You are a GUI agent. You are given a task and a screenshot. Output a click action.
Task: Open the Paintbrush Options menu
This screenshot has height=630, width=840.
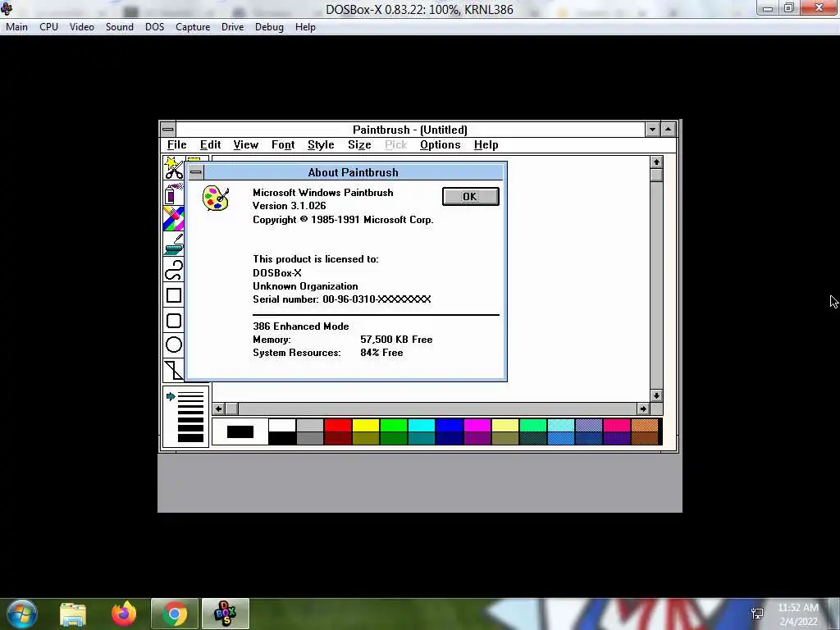click(440, 144)
